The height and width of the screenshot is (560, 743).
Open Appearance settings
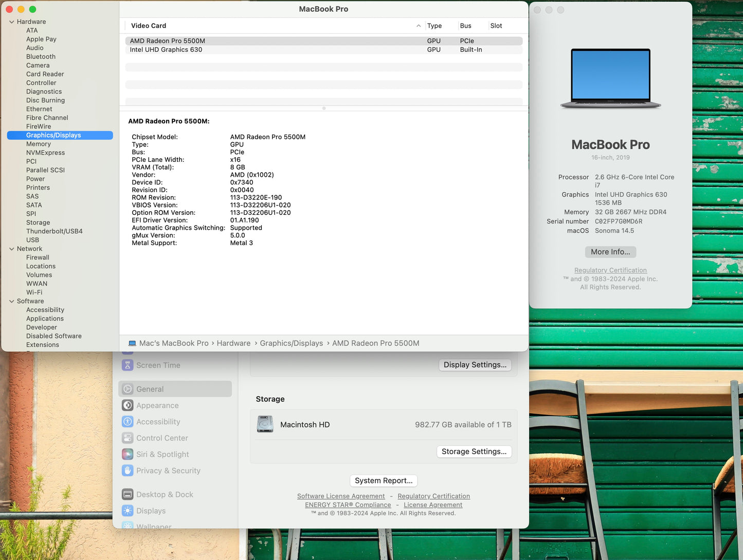[157, 405]
